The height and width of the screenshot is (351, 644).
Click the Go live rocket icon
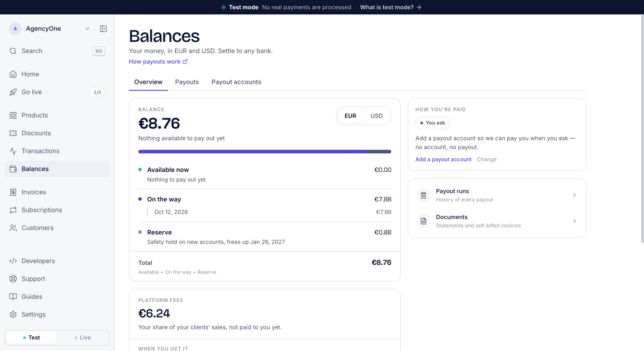coord(13,92)
